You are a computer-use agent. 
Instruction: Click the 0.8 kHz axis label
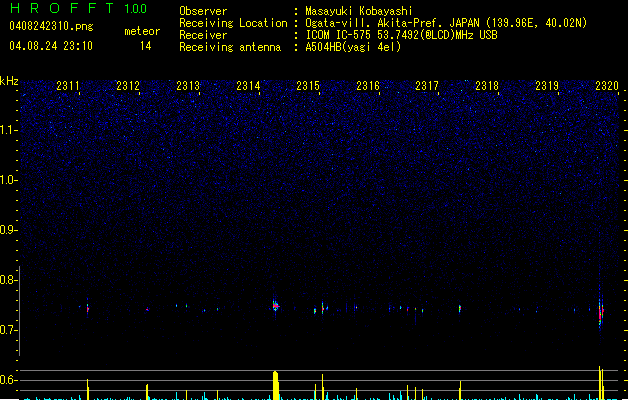pyautogui.click(x=9, y=280)
